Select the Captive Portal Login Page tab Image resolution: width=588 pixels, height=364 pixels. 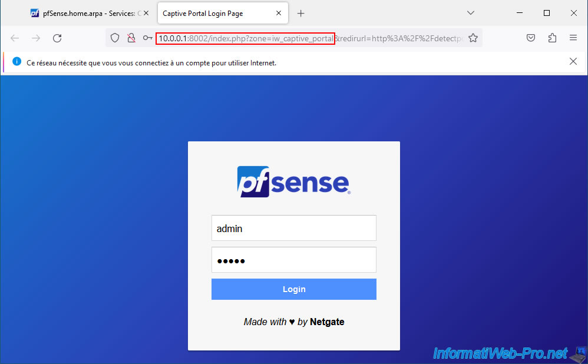pyautogui.click(x=223, y=13)
